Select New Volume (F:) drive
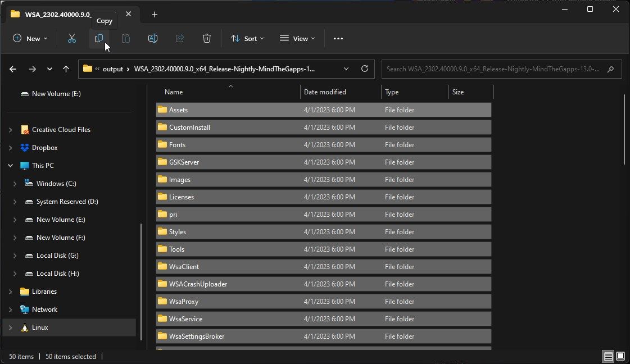 pyautogui.click(x=61, y=238)
